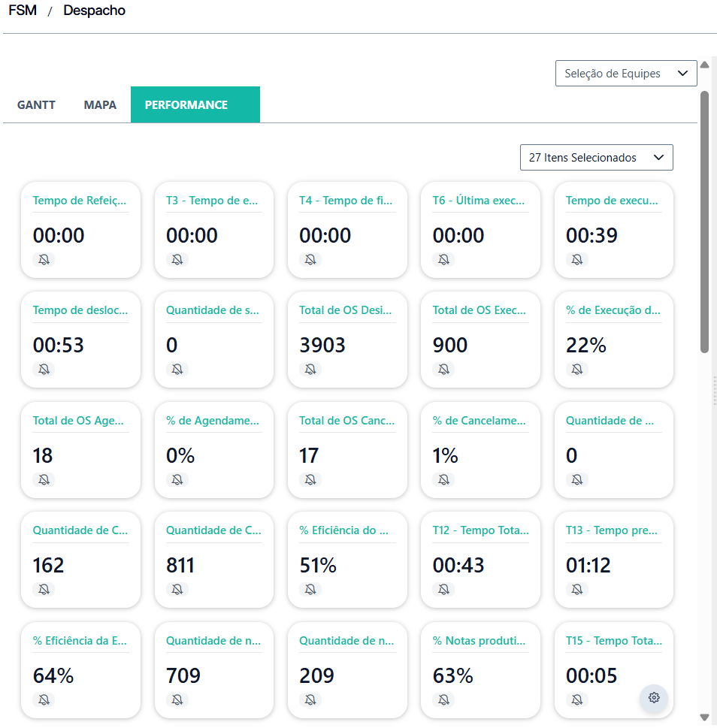This screenshot has width=717, height=728.
Task: Click the chevron arrow in Seleção de Equipes
Action: (682, 74)
